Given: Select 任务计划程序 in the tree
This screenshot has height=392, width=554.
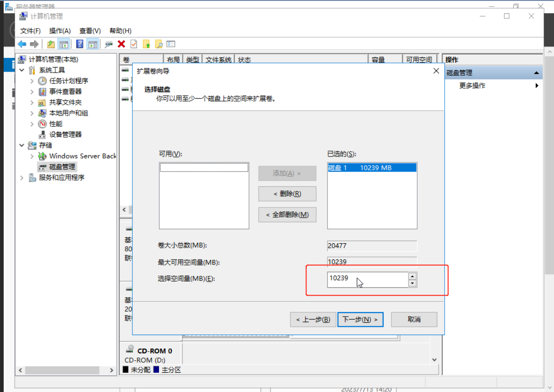Looking at the screenshot, I should pyautogui.click(x=69, y=80).
